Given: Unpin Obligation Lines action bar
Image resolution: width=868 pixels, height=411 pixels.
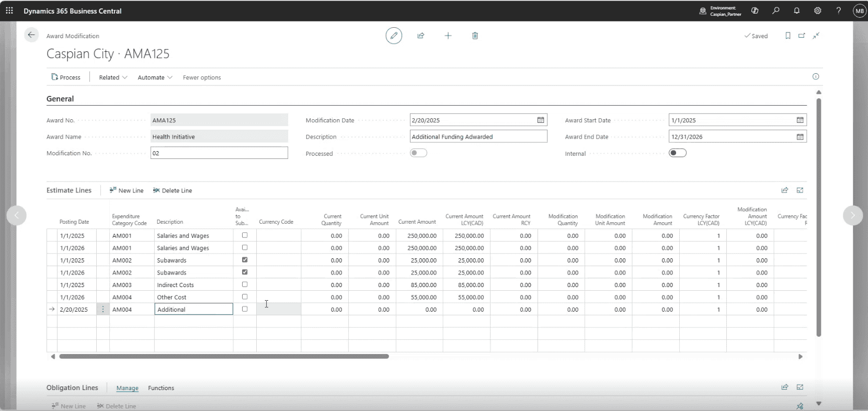Looking at the screenshot, I should tap(800, 406).
